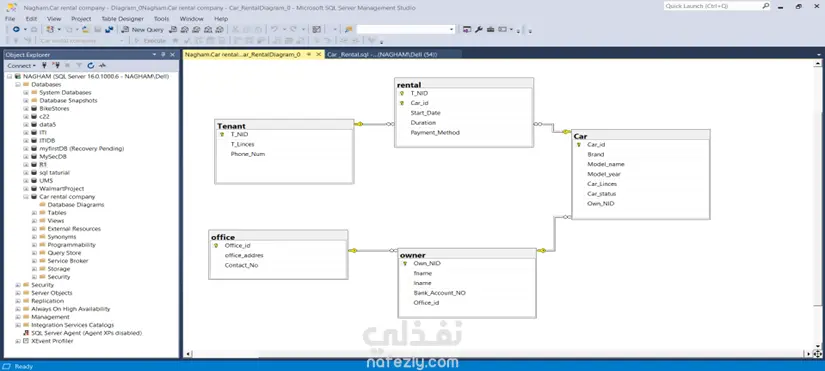The height and width of the screenshot is (371, 825).
Task: Click the toolbox icon in top toolbar
Action: (x=490, y=29)
